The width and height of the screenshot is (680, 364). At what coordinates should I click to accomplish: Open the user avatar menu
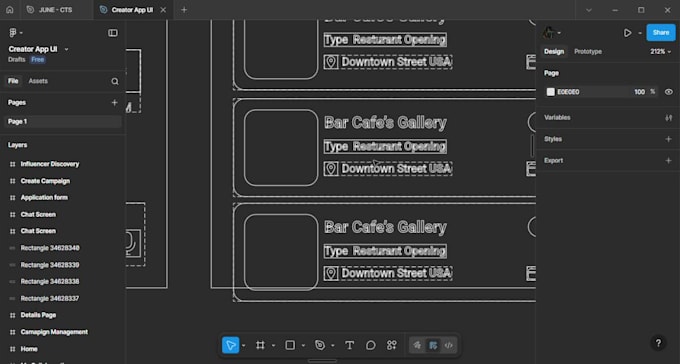click(550, 33)
